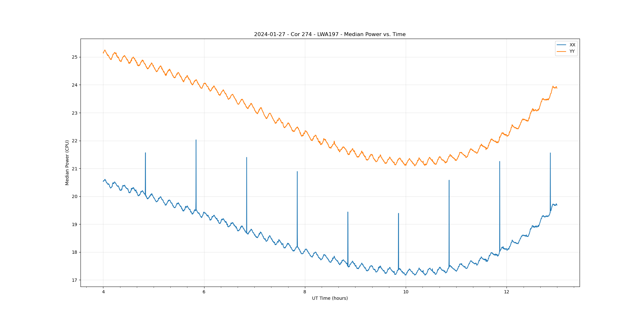Click y-axis tick label 17
The height and width of the screenshot is (322, 644).
tap(75, 280)
